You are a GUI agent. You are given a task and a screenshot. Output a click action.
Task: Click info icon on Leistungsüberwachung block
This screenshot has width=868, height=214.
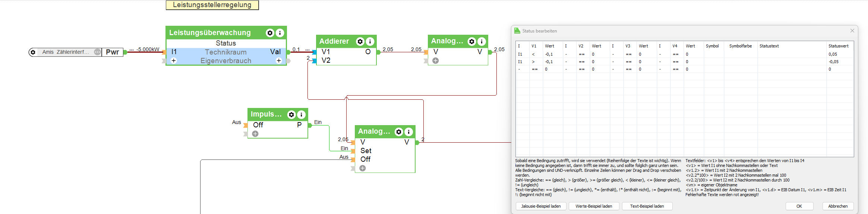[280, 33]
